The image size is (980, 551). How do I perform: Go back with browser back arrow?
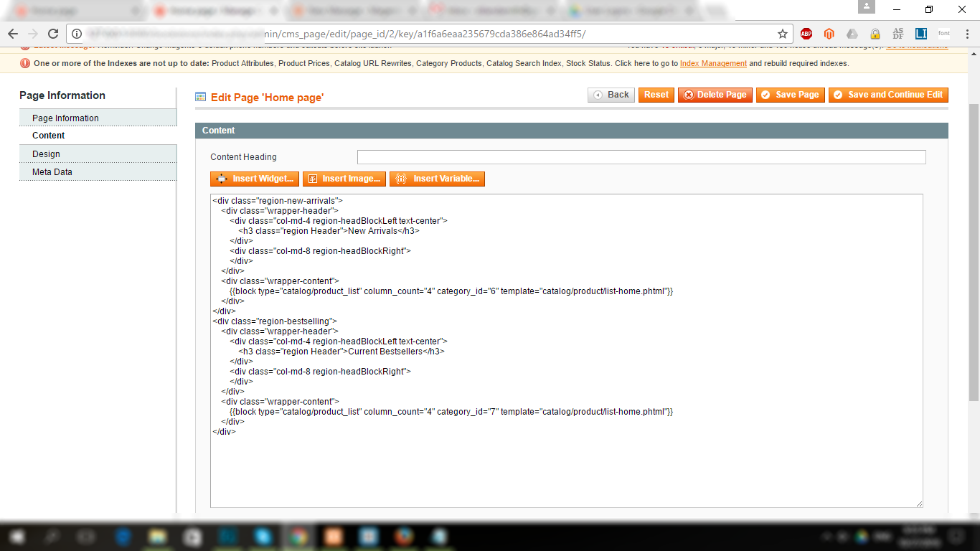coord(13,34)
